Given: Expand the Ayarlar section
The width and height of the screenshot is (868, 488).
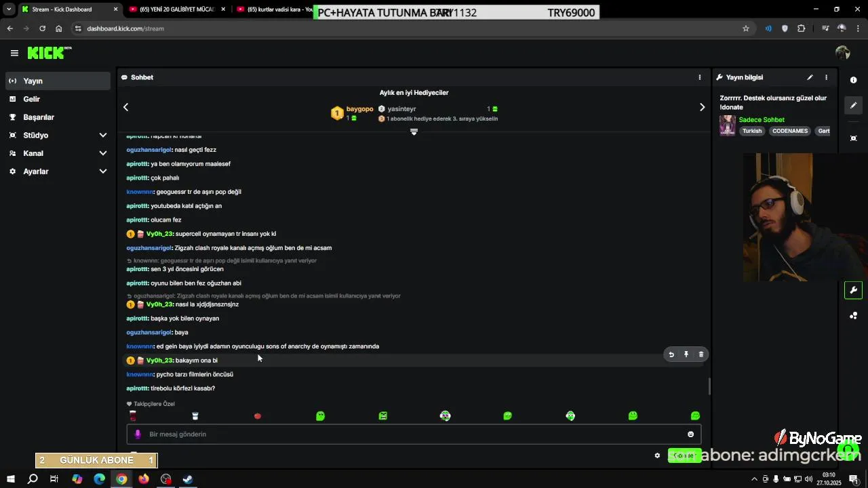Looking at the screenshot, I should (58, 171).
